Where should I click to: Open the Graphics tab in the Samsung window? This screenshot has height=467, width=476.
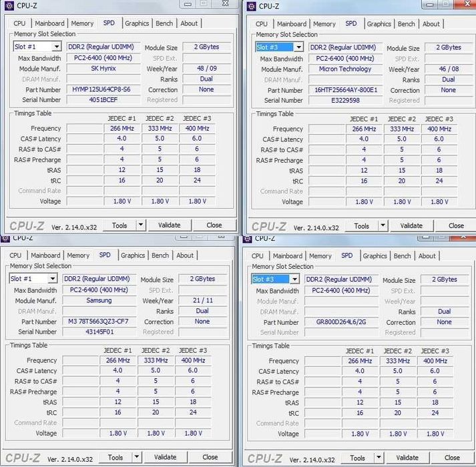133,256
